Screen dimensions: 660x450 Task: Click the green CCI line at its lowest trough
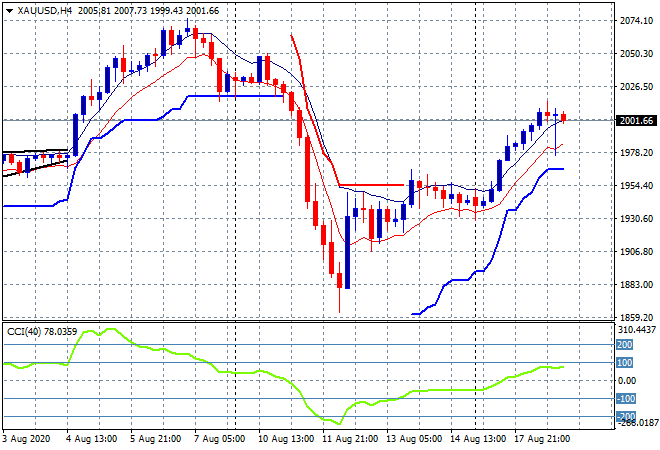click(x=338, y=423)
